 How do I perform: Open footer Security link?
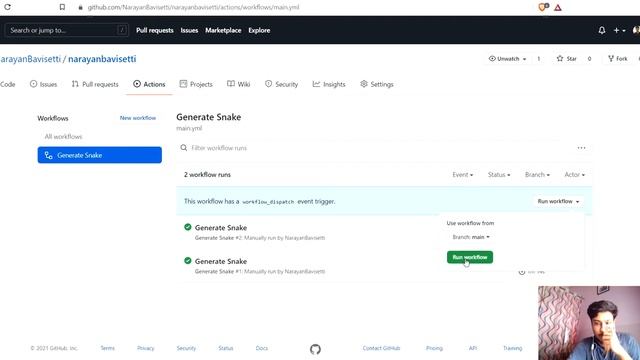(x=186, y=348)
